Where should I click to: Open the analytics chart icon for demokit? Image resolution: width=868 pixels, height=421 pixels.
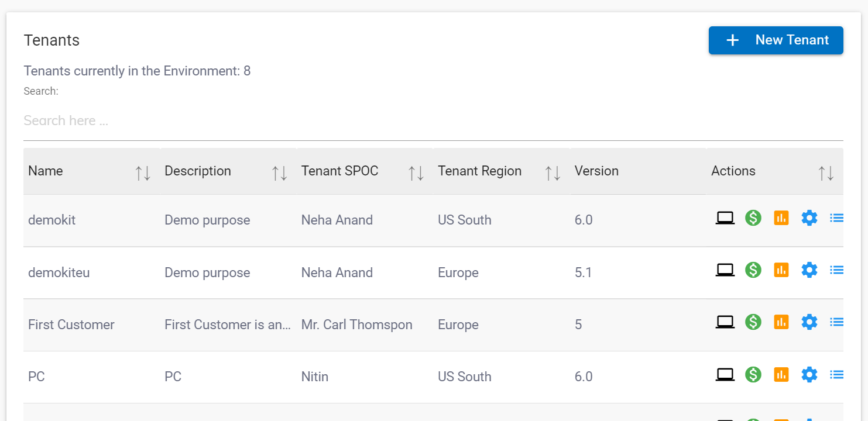point(781,218)
